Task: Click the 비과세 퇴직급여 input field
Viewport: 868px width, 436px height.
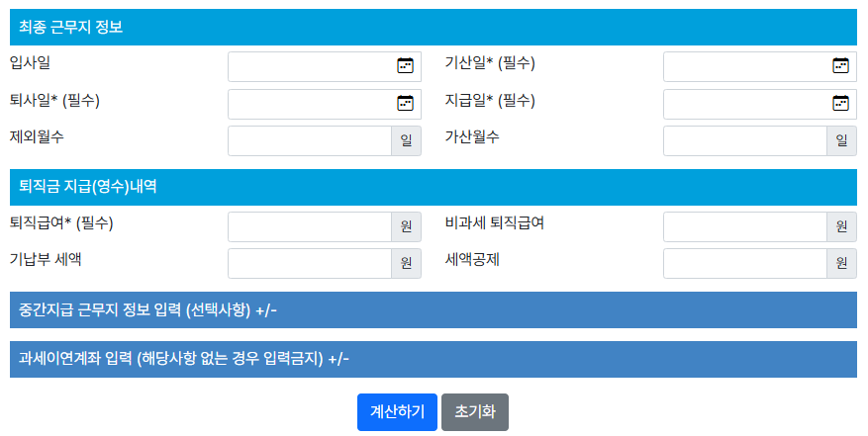Action: 744,226
